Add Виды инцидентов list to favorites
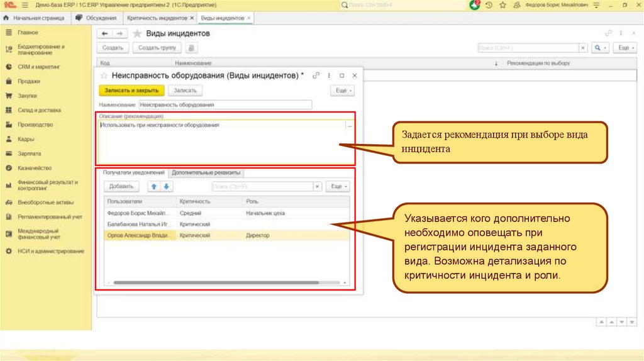Viewport: 644px width, 361px height. [137, 34]
